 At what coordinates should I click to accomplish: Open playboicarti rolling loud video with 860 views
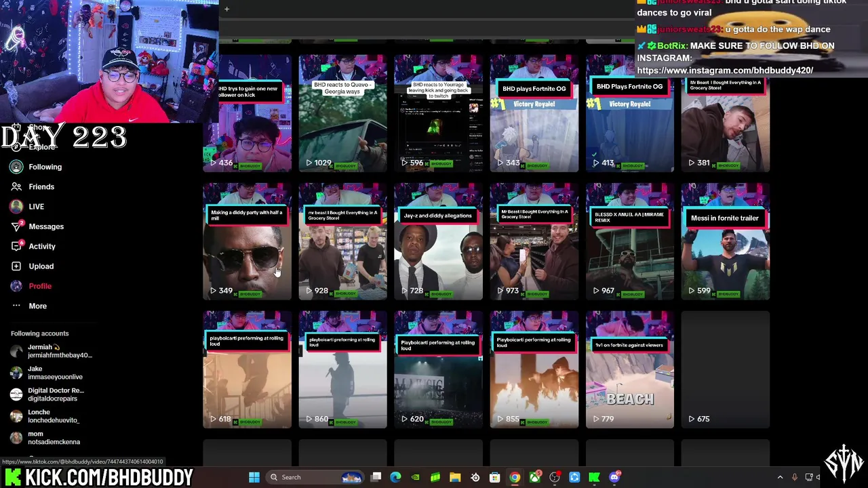(342, 369)
